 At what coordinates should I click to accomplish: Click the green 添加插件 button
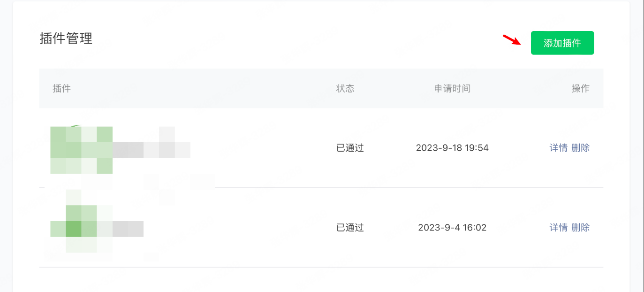point(562,43)
